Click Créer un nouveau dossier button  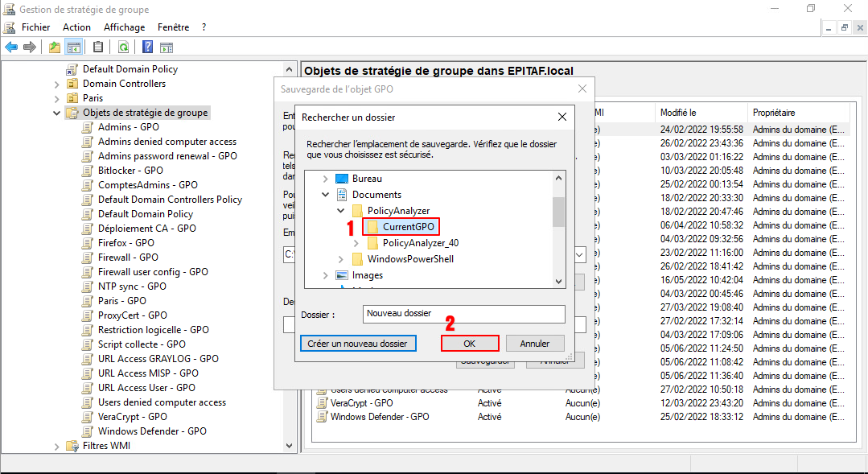coord(358,344)
